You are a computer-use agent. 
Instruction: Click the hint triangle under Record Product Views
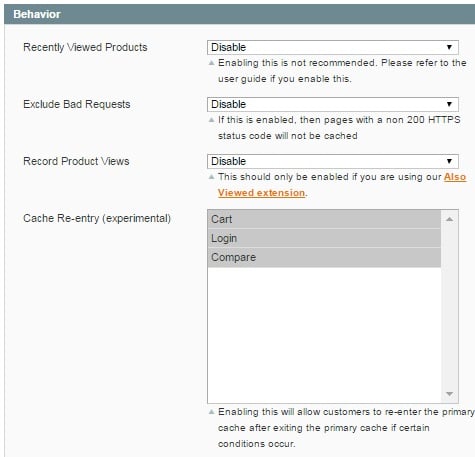(x=211, y=177)
